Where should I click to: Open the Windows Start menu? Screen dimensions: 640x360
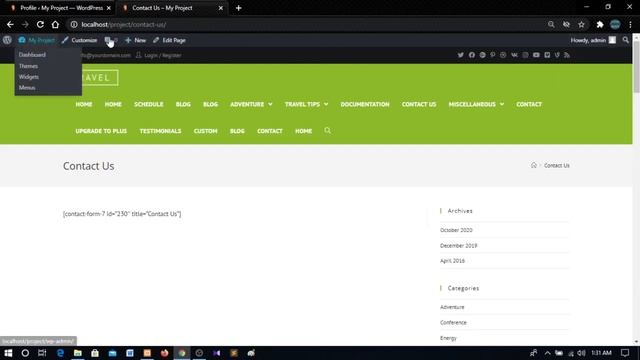click(x=8, y=353)
